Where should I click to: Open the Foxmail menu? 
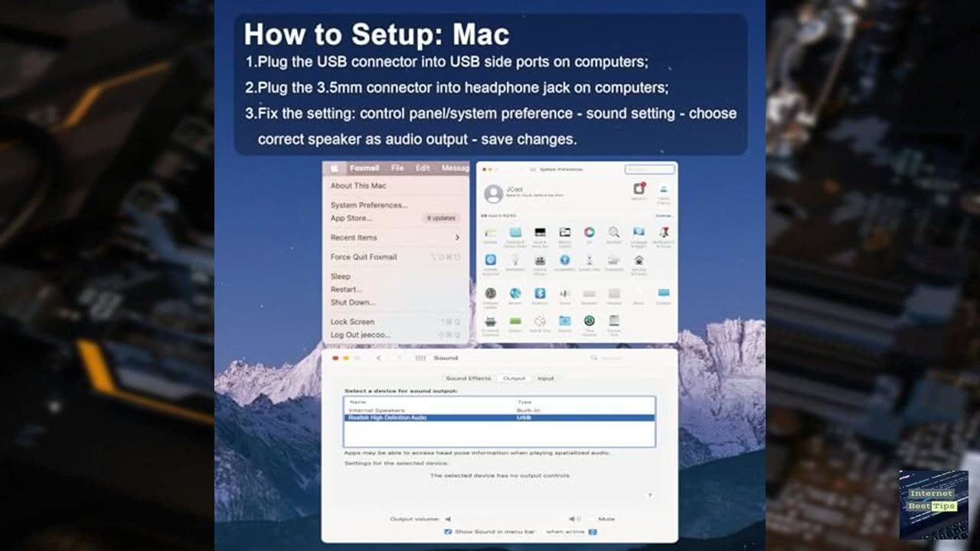coord(364,168)
